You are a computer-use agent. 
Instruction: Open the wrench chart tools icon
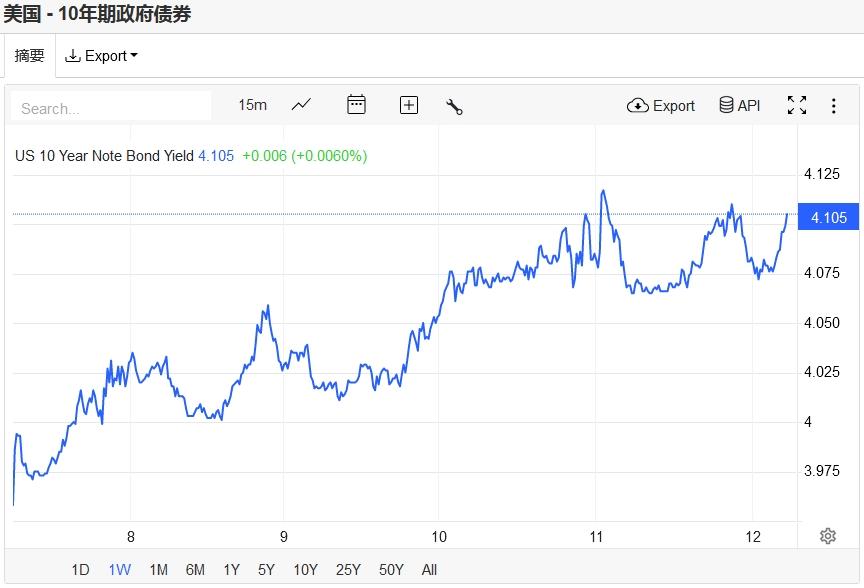(x=454, y=106)
